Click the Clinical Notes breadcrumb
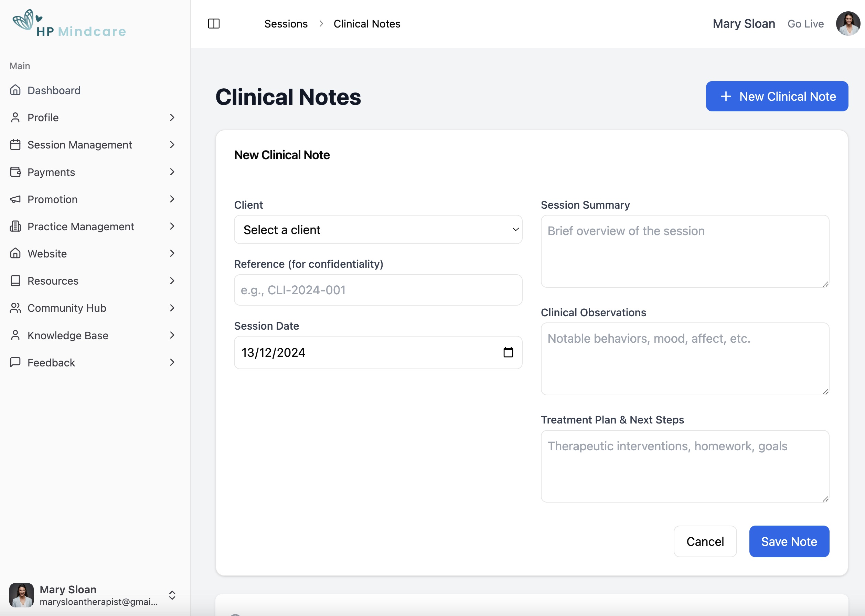The height and width of the screenshot is (616, 865). 367,23
